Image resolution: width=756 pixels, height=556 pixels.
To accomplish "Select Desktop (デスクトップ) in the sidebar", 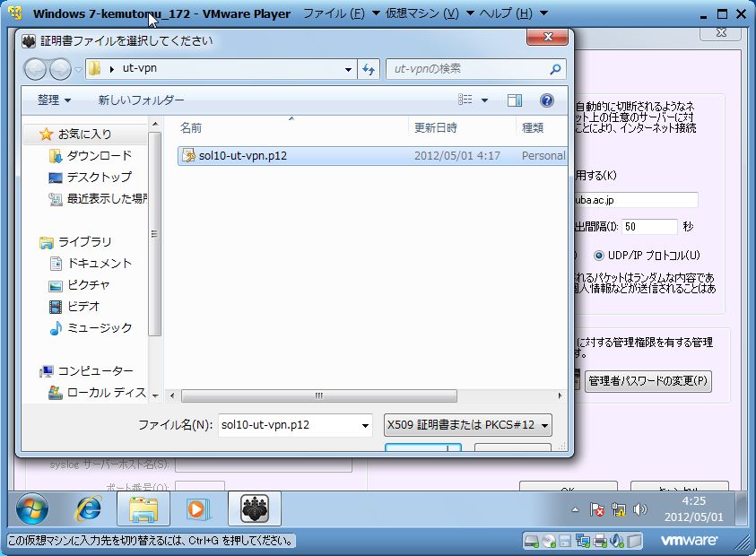I will point(91,177).
